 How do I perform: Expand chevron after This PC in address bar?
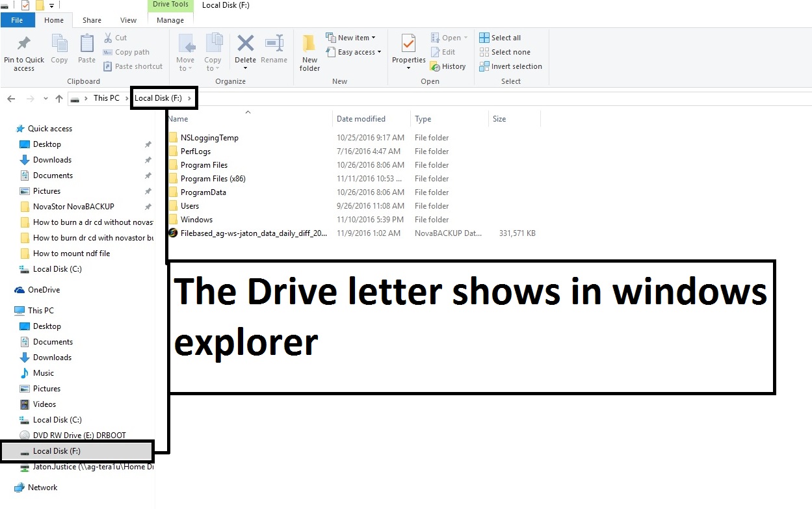coord(127,98)
